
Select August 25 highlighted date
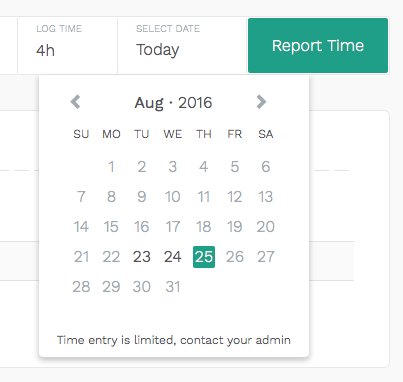pos(204,257)
